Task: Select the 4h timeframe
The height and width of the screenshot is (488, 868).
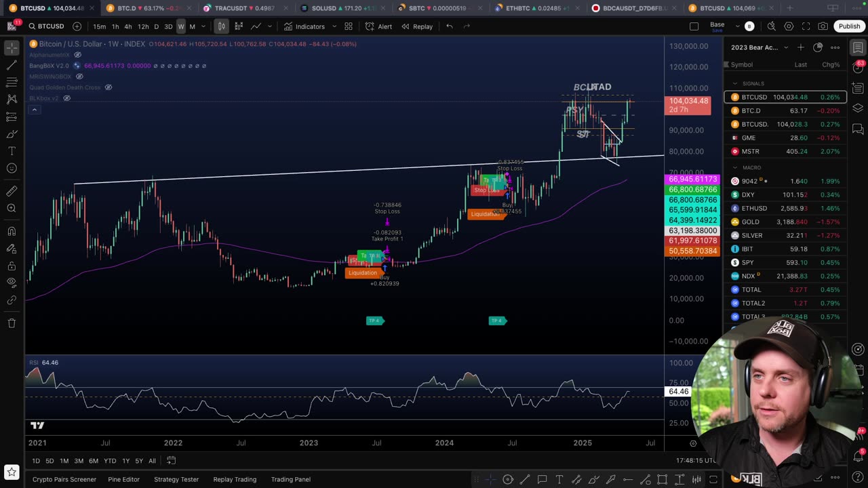Action: 127,26
